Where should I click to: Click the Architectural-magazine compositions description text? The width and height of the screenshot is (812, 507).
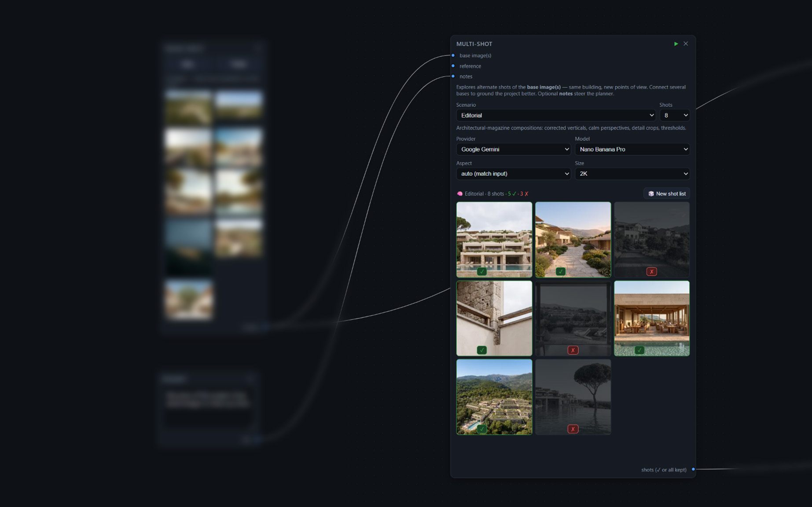click(x=571, y=128)
